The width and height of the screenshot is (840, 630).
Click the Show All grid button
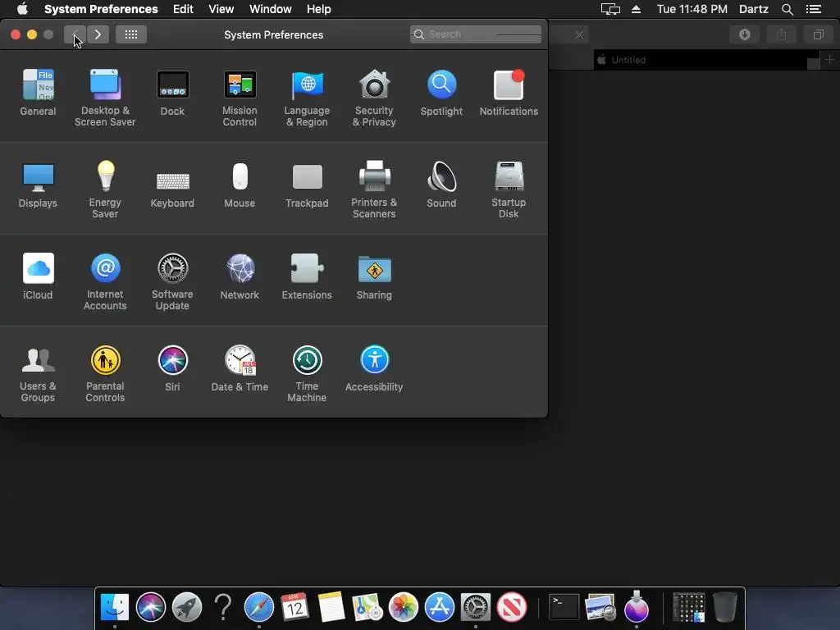[131, 34]
